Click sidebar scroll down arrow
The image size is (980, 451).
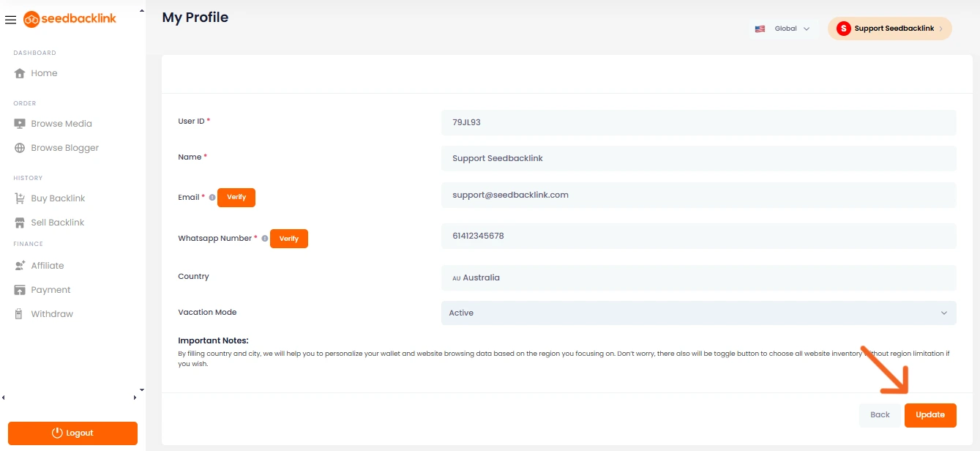(x=142, y=390)
